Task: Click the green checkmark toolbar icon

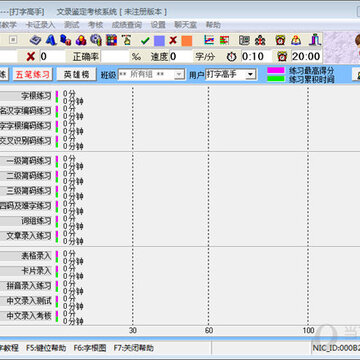Action: 145,41
